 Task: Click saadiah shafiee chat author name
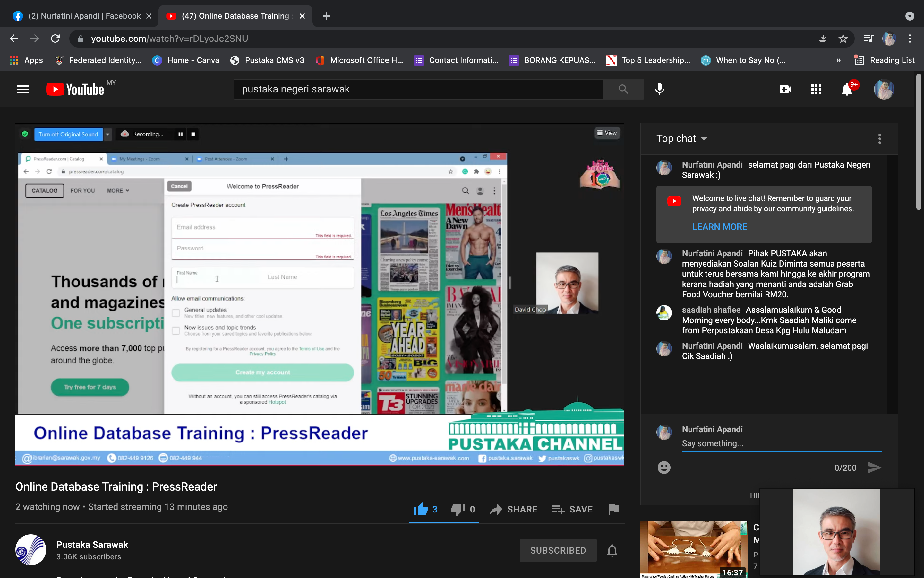pos(711,310)
